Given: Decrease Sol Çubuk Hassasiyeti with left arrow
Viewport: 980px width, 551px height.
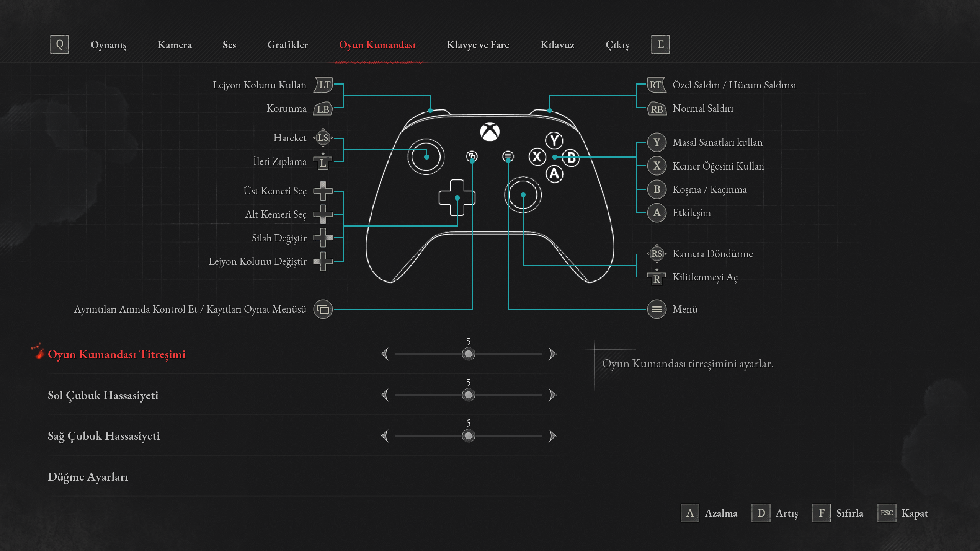Looking at the screenshot, I should [385, 395].
